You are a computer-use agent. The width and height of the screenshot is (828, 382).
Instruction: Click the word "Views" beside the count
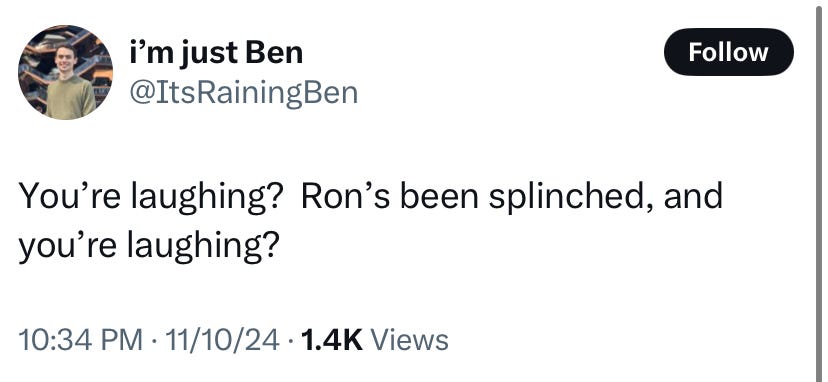(410, 340)
